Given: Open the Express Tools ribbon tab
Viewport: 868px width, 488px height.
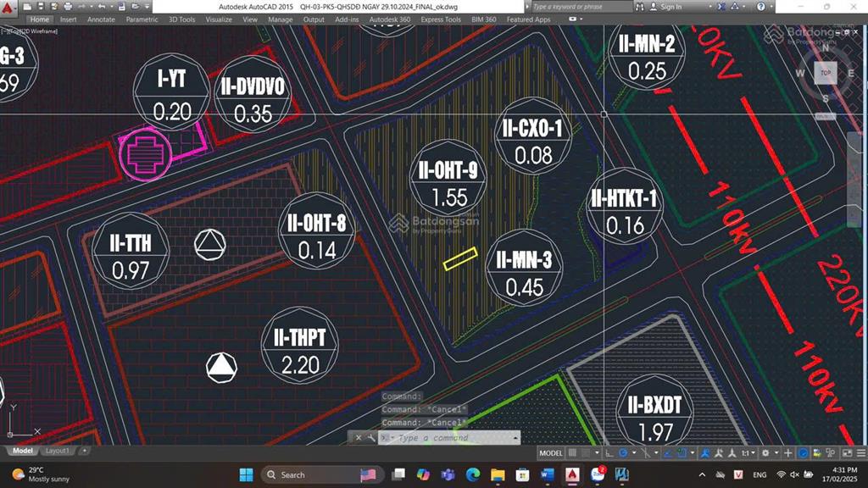Looking at the screenshot, I should [440, 19].
